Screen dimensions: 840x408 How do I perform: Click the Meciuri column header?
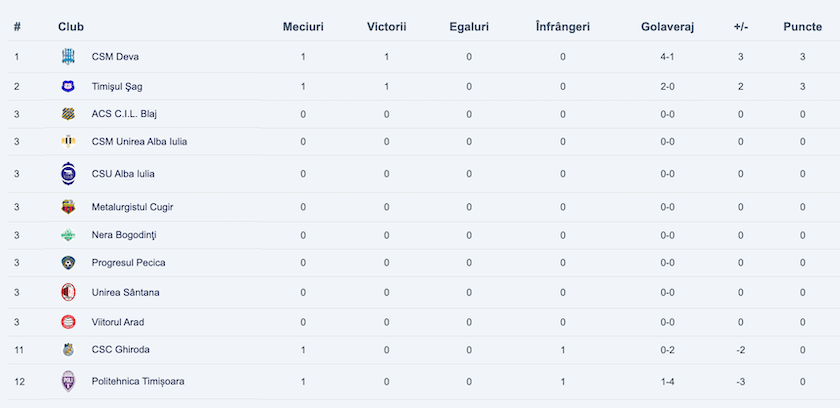303,27
